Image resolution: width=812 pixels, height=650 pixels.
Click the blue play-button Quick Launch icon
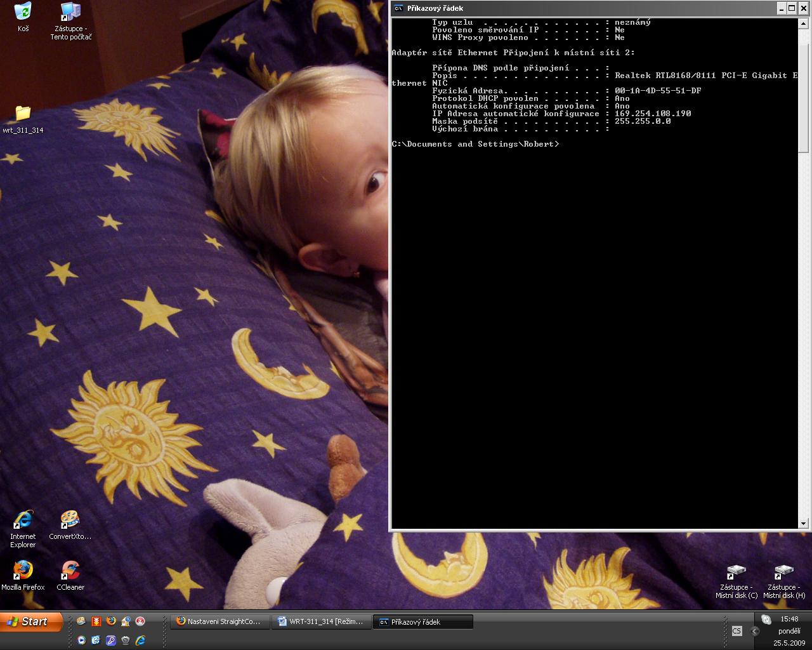[82, 640]
